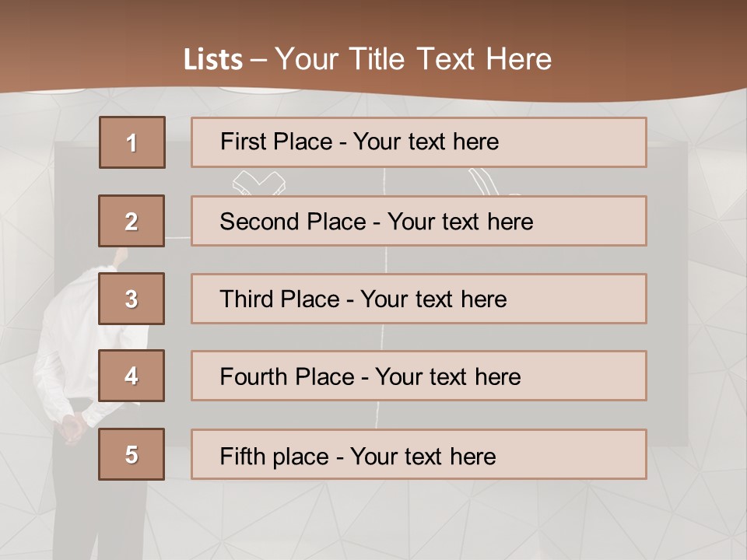Click the man's hands clasped behind back
The width and height of the screenshot is (747, 560).
point(72,426)
